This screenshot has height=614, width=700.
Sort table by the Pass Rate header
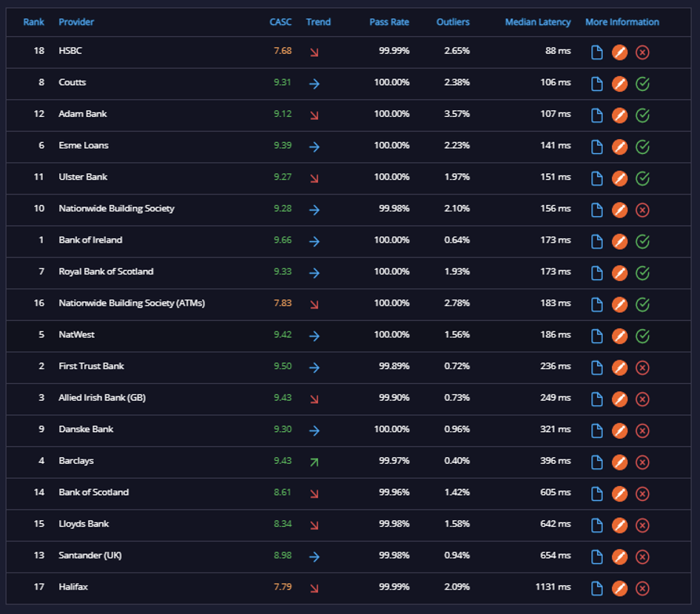[x=389, y=22]
